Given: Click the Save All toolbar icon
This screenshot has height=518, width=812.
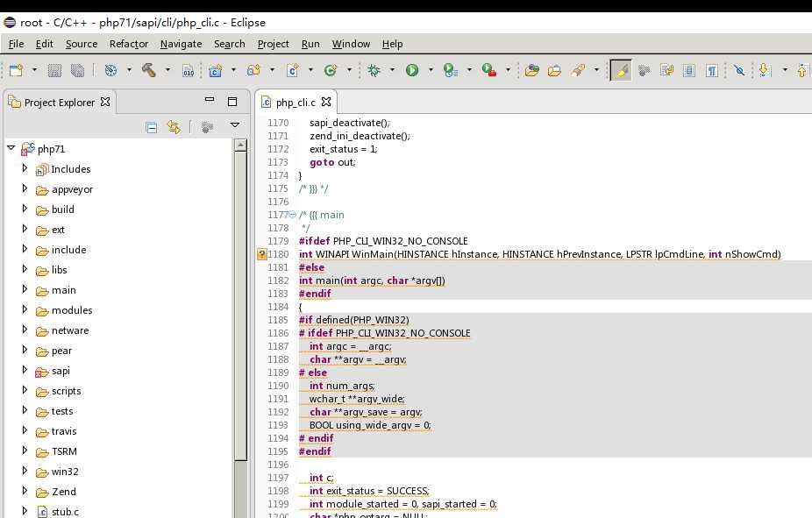Looking at the screenshot, I should [77, 70].
